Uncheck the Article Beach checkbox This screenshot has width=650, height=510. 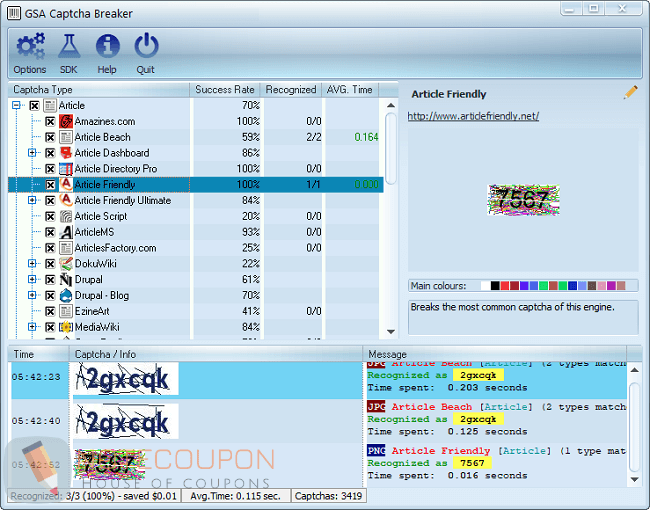[x=50, y=137]
